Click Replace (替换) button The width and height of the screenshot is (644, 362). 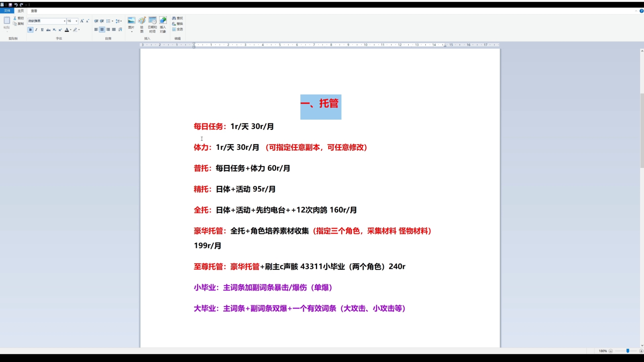point(177,24)
